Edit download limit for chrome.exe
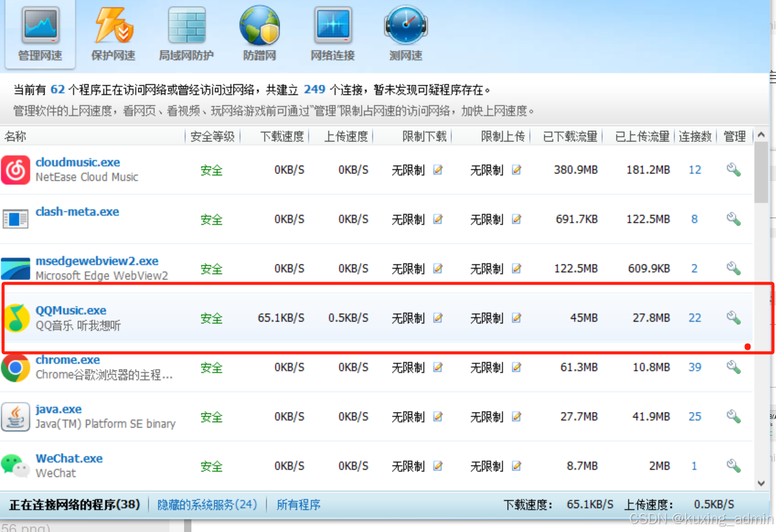The height and width of the screenshot is (532, 776). coord(438,367)
